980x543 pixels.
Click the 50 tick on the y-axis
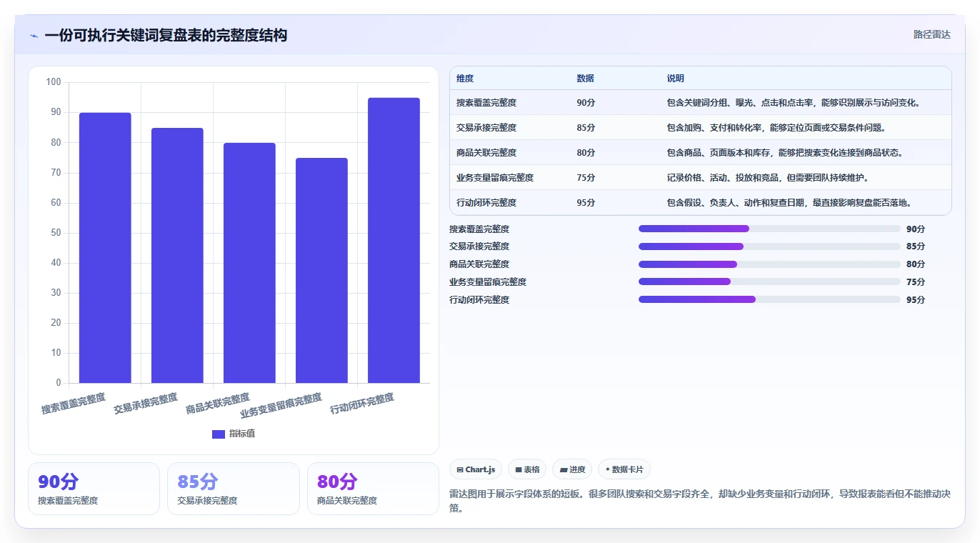[x=56, y=233]
